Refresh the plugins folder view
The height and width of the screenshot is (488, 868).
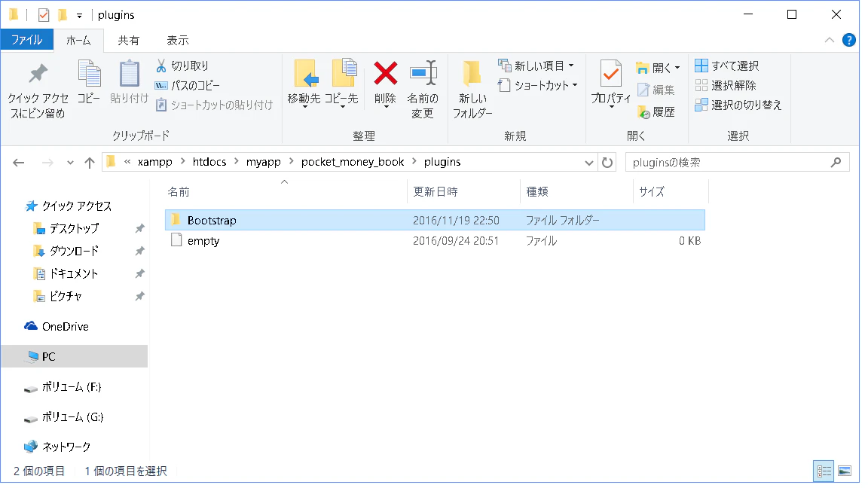coord(607,163)
